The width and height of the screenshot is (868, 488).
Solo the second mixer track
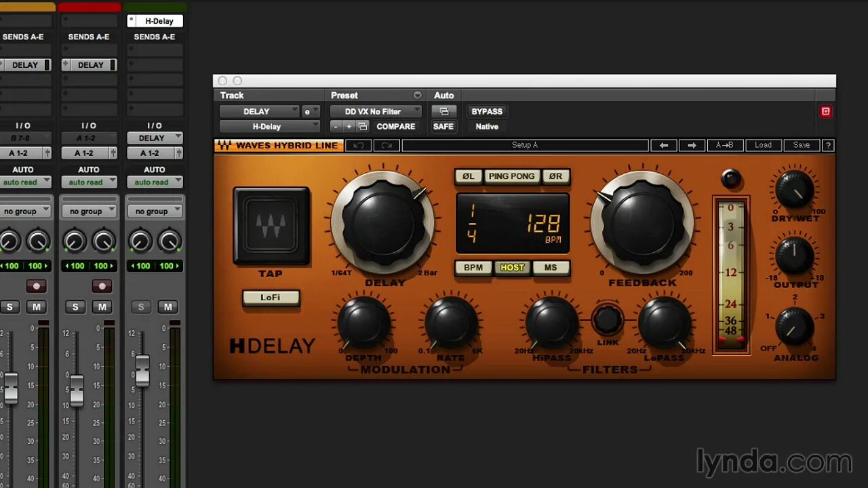[75, 307]
